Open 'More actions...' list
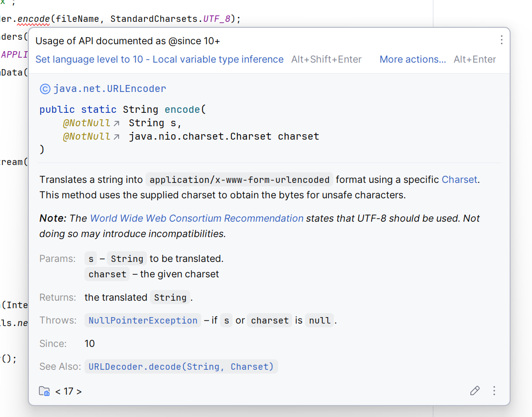The image size is (532, 417). [413, 60]
